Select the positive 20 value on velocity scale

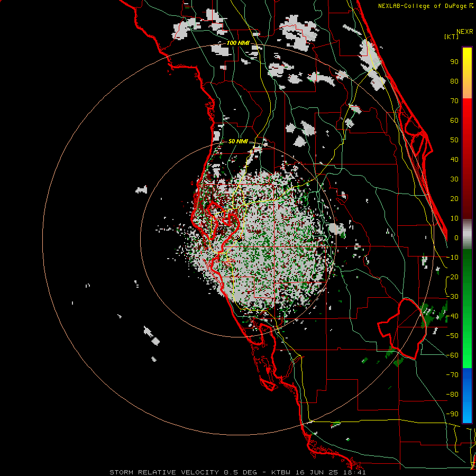454,199
